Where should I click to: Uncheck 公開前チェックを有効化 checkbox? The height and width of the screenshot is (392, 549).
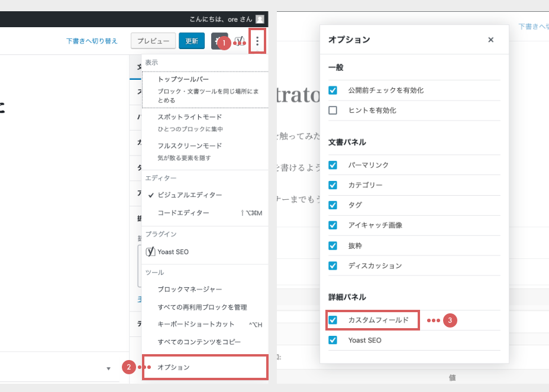coord(333,90)
